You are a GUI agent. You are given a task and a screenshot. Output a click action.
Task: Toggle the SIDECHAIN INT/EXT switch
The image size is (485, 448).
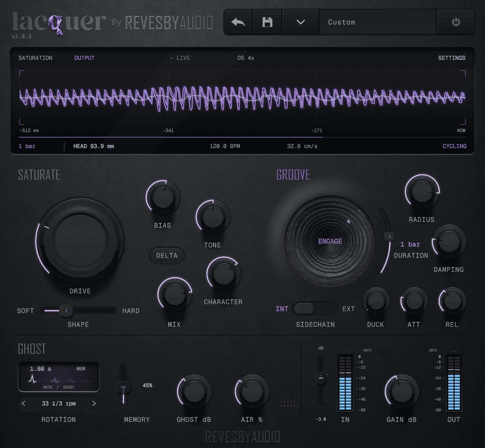[x=315, y=309]
